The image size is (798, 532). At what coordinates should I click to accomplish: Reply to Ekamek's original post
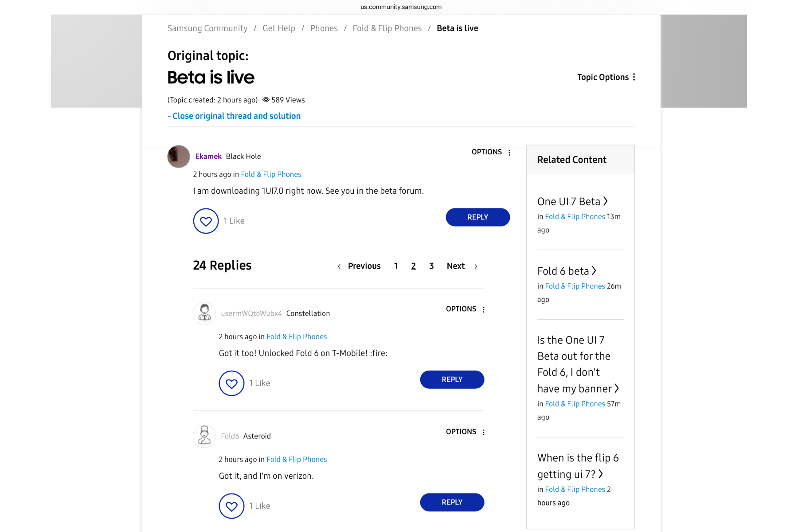point(477,217)
